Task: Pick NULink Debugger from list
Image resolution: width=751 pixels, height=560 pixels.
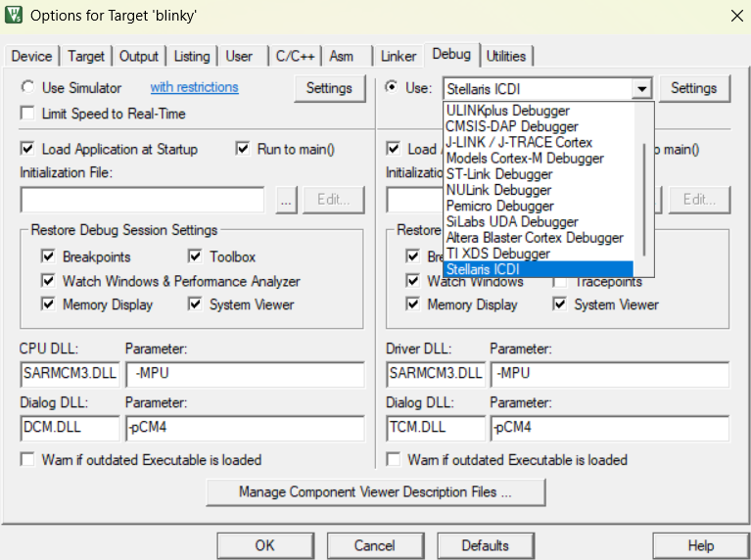Action: pos(539,190)
